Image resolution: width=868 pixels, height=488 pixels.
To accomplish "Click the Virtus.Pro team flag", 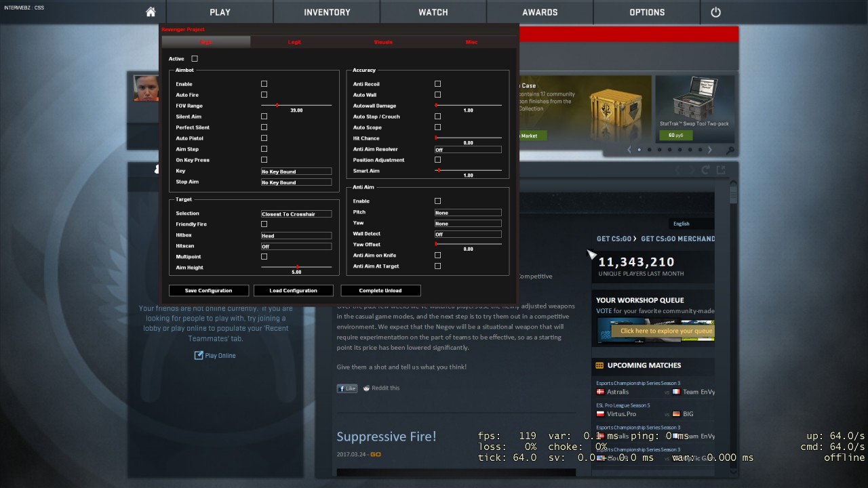I will click(x=600, y=413).
